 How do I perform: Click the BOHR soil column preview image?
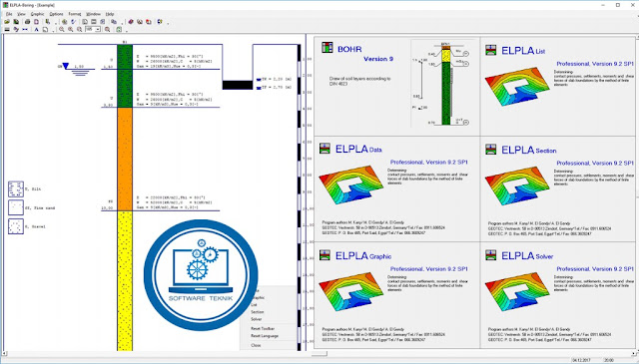tap(444, 84)
